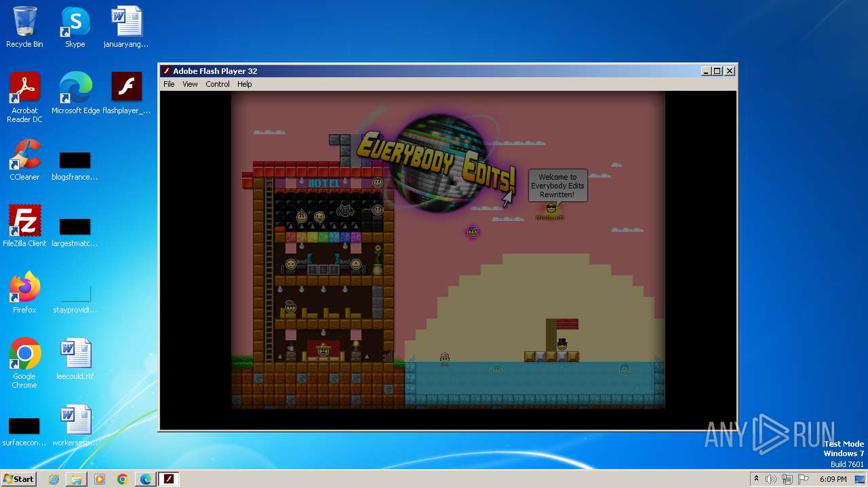This screenshot has height=488, width=868.
Task: Select the Flash Player taskbar button
Action: coord(169,479)
